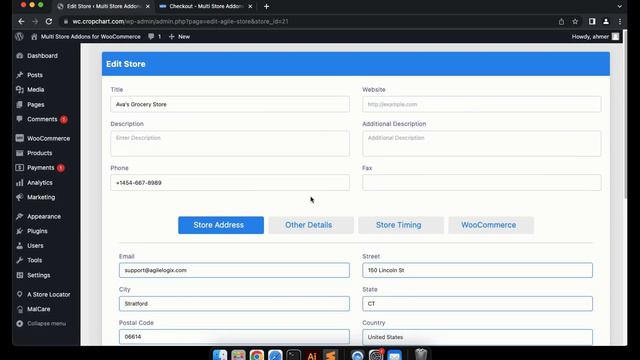Open the Appearance menu
This screenshot has width=640, height=360.
click(x=44, y=216)
